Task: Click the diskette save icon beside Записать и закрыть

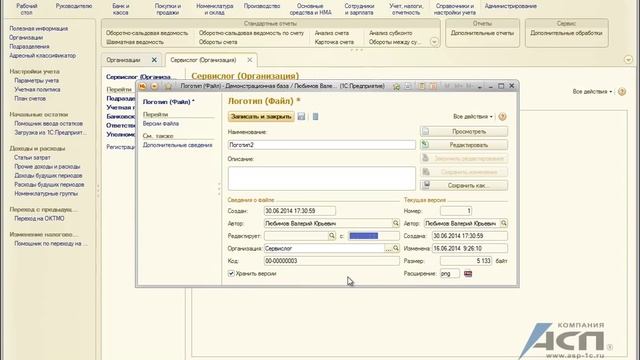Action: pyautogui.click(x=301, y=116)
